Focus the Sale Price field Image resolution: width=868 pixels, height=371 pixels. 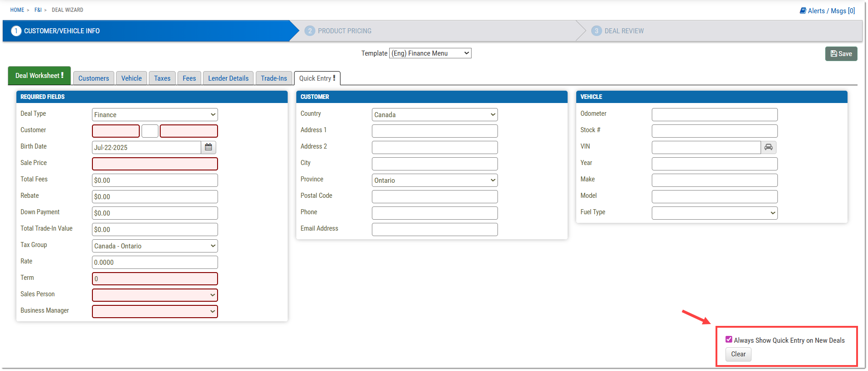click(155, 164)
